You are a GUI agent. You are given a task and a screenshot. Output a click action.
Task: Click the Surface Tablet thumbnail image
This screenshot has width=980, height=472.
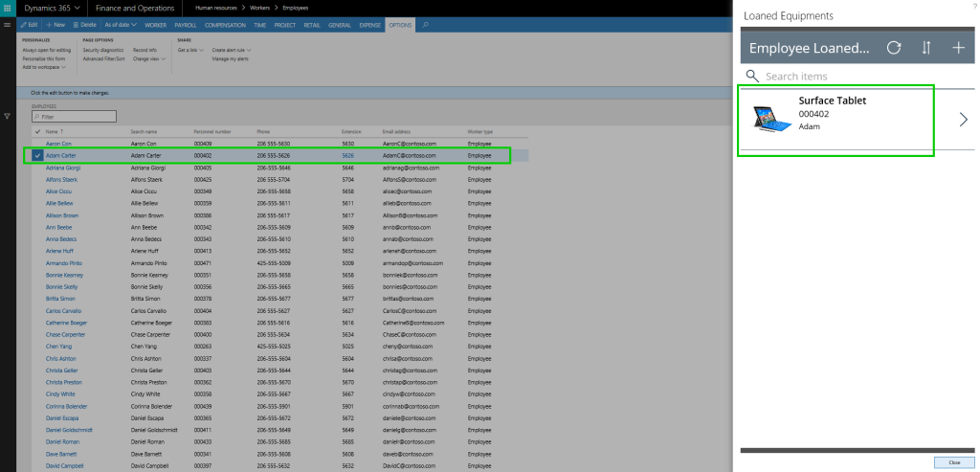[771, 120]
